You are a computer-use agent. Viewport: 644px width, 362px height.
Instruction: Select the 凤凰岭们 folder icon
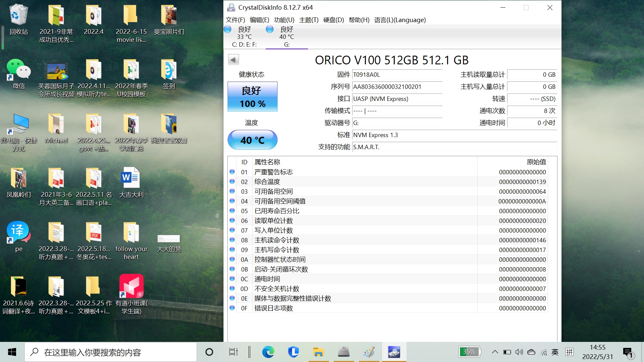coord(19,182)
